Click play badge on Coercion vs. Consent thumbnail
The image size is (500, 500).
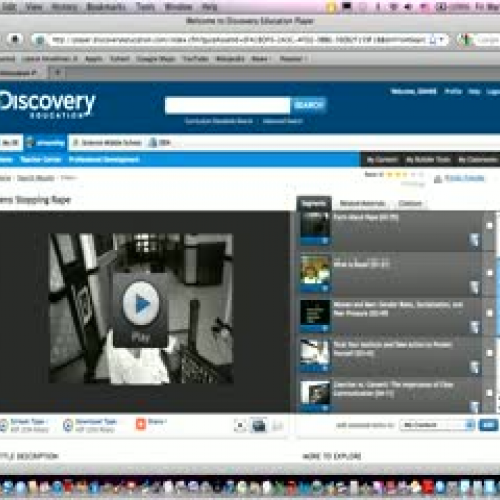(325, 408)
